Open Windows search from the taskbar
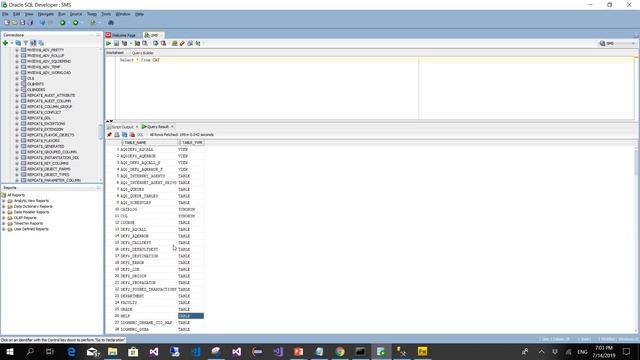 pyautogui.click(x=30, y=351)
